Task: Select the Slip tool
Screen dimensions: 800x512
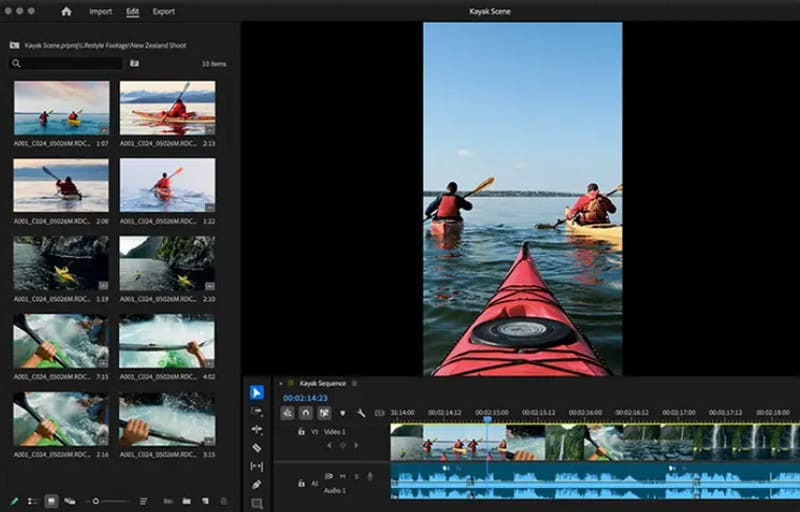Action: (257, 466)
